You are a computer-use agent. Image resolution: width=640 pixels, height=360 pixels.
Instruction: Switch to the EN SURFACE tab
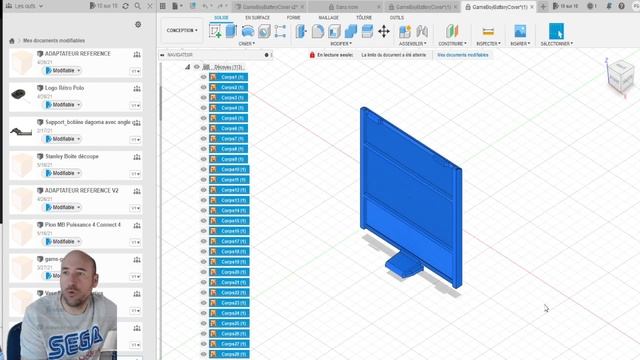pyautogui.click(x=257, y=18)
